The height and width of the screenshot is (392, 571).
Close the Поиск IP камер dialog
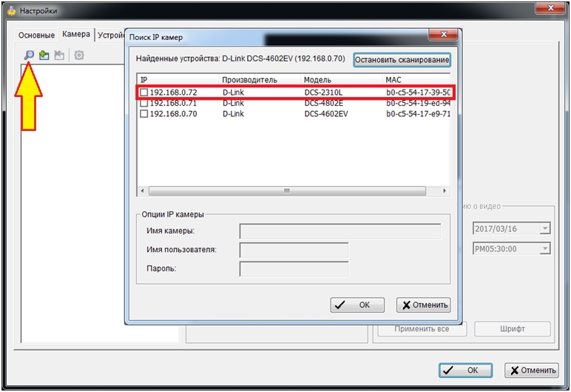click(442, 36)
